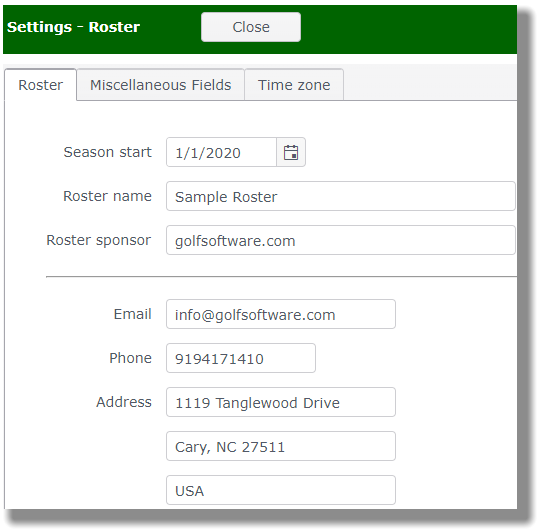The image size is (538, 531).
Task: Click the Roster name label
Action: click(x=107, y=196)
